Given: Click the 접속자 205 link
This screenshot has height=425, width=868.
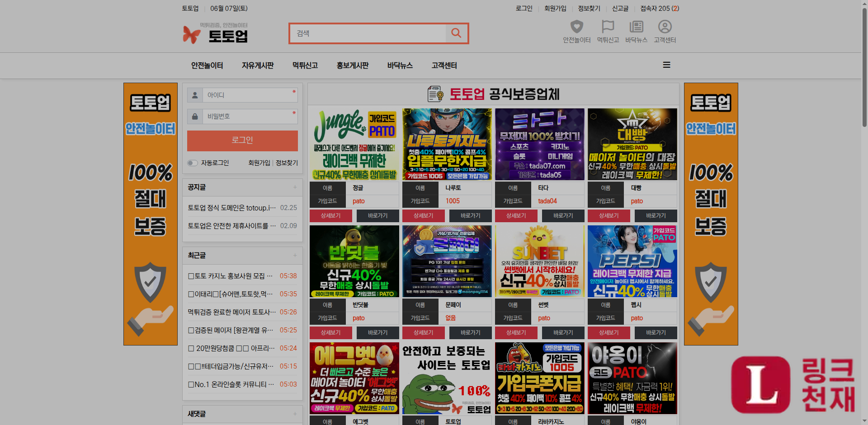Looking at the screenshot, I should (x=660, y=9).
